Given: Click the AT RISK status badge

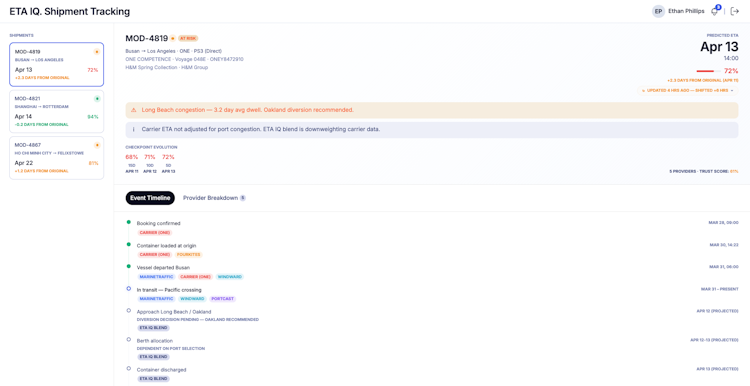Looking at the screenshot, I should click(188, 38).
